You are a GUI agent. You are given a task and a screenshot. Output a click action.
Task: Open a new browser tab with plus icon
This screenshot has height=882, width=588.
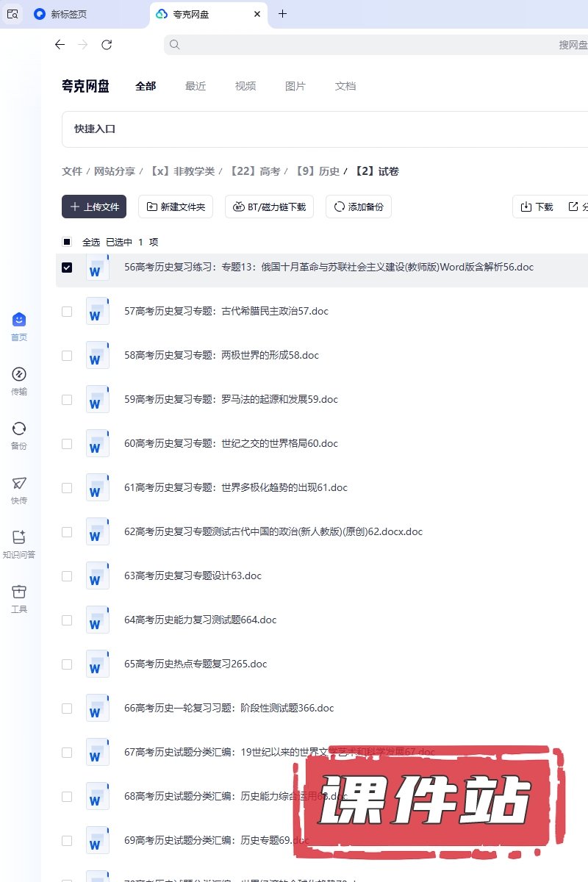[x=282, y=14]
